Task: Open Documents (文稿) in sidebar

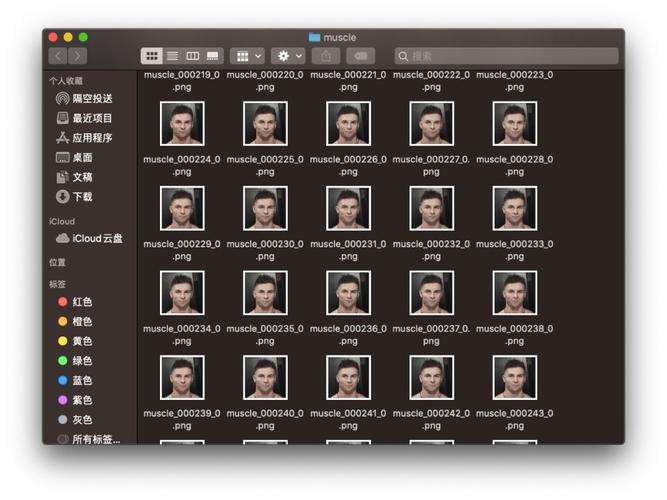Action: tap(74, 177)
